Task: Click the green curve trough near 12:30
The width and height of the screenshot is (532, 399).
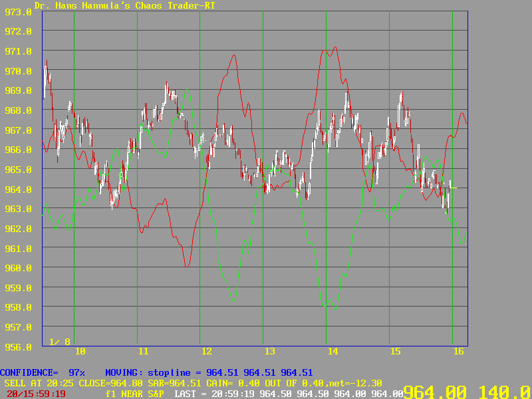Action: [234, 301]
